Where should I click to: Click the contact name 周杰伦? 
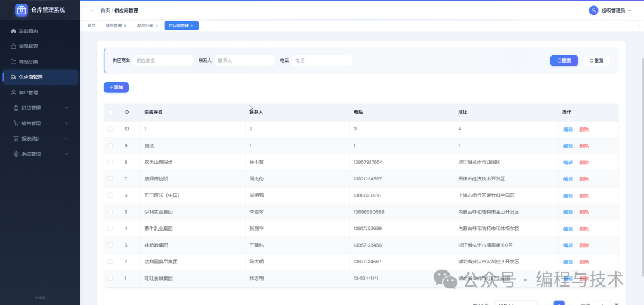click(x=256, y=179)
